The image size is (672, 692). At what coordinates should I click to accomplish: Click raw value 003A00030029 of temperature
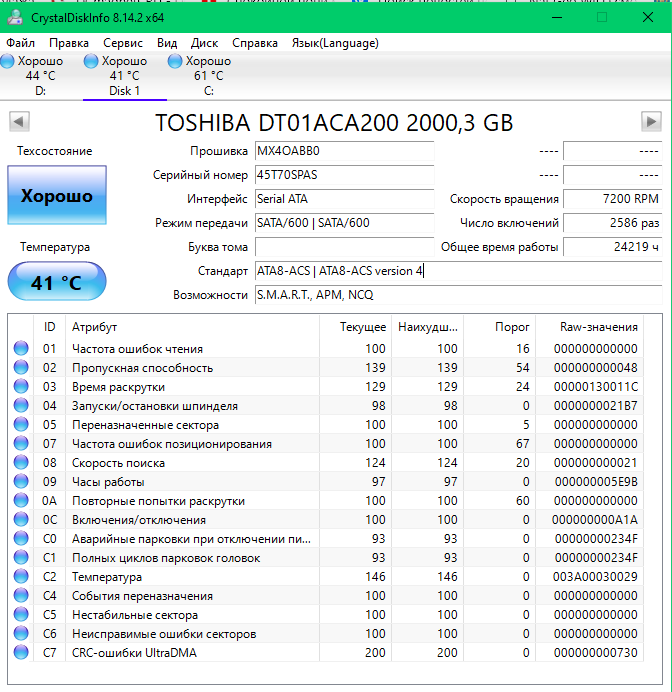pyautogui.click(x=595, y=576)
